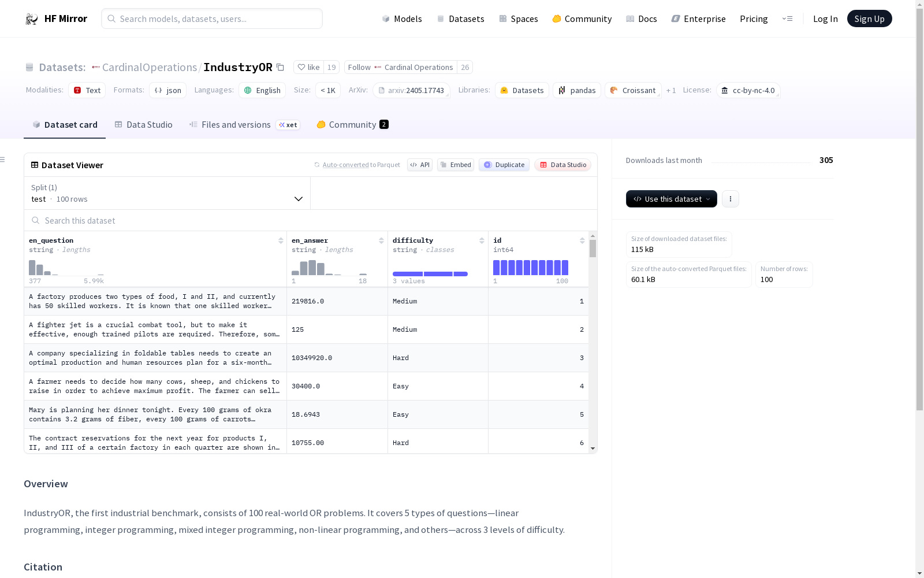The image size is (924, 578).
Task: Click the Sign Up button
Action: tap(870, 18)
